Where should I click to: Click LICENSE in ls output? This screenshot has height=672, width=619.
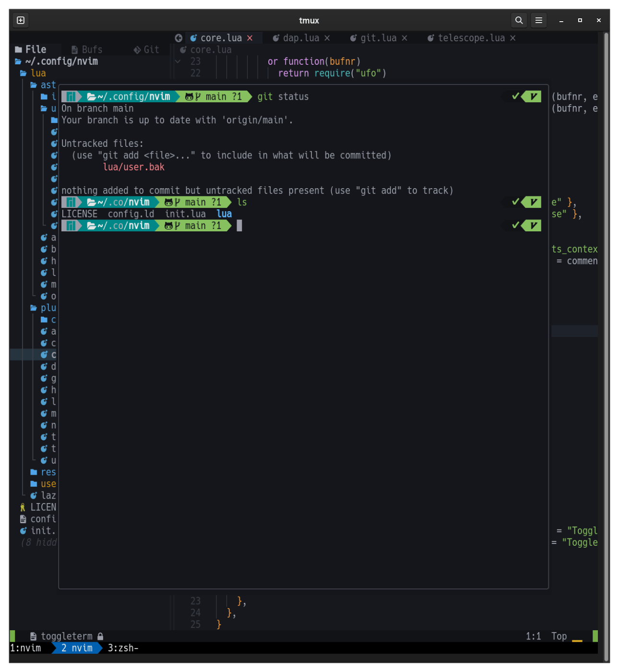pos(79,214)
